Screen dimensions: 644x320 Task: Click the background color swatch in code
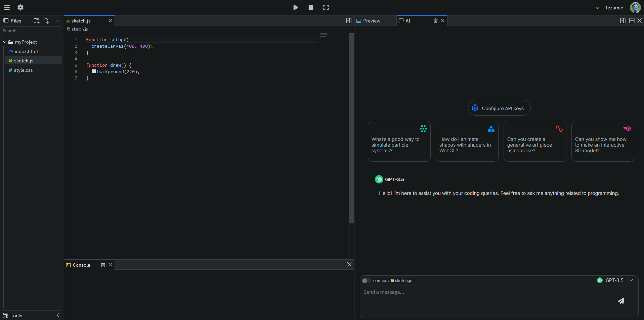click(x=94, y=71)
